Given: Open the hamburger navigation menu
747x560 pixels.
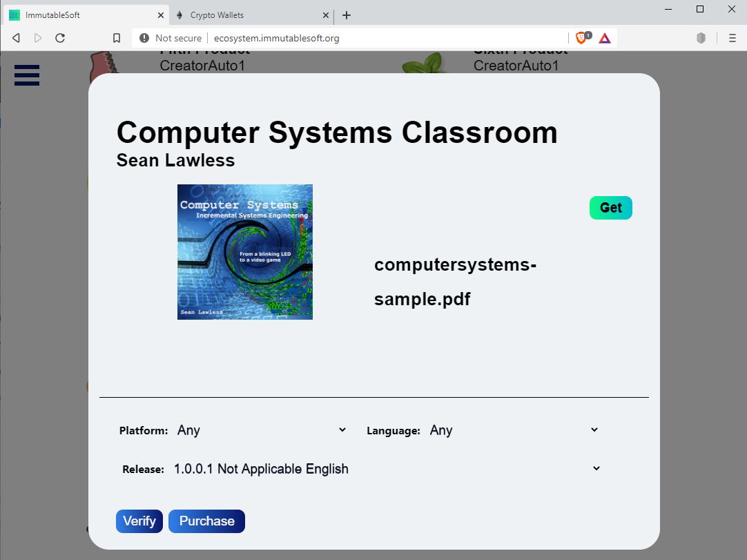Looking at the screenshot, I should click(x=27, y=75).
